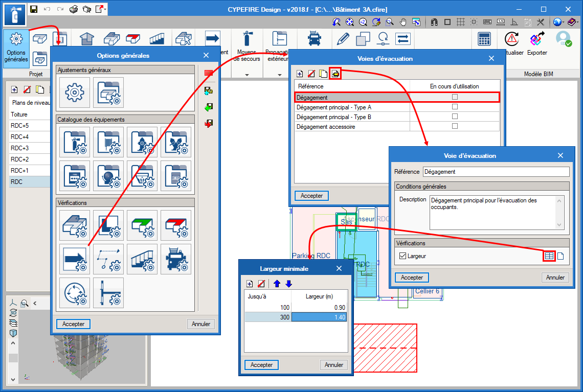
Task: Click the red import icon in Options générales
Action: 209,123
